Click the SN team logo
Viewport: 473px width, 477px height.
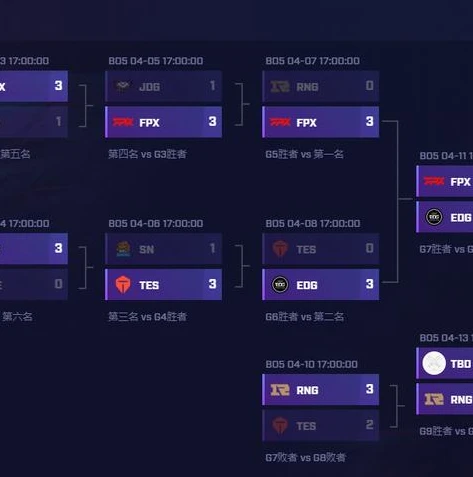tap(123, 249)
